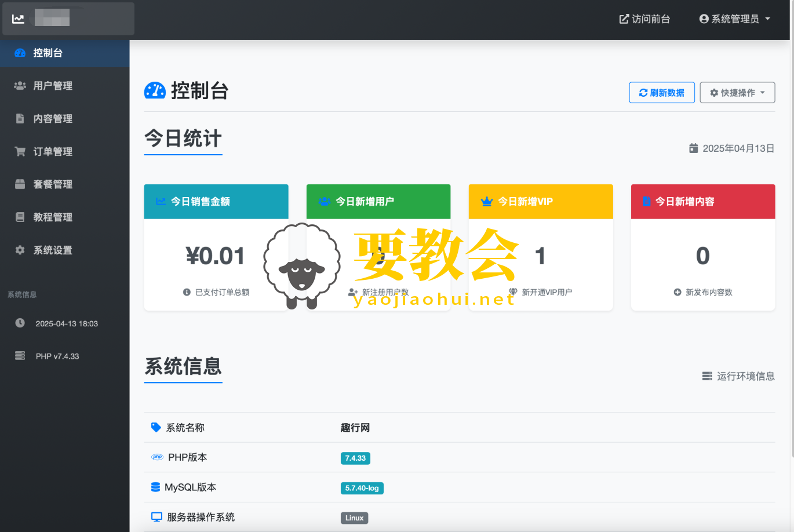
Task: Click the database icon beside MySQL版本
Action: (x=155, y=487)
